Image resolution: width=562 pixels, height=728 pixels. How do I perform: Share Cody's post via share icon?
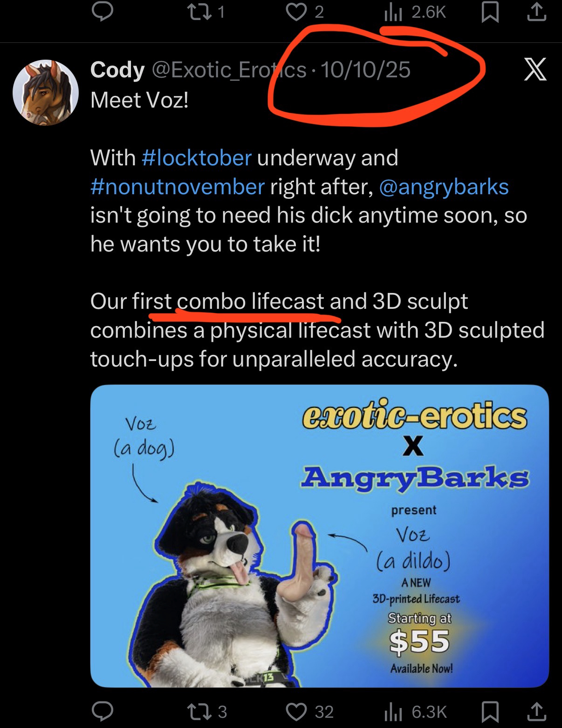coord(536,711)
